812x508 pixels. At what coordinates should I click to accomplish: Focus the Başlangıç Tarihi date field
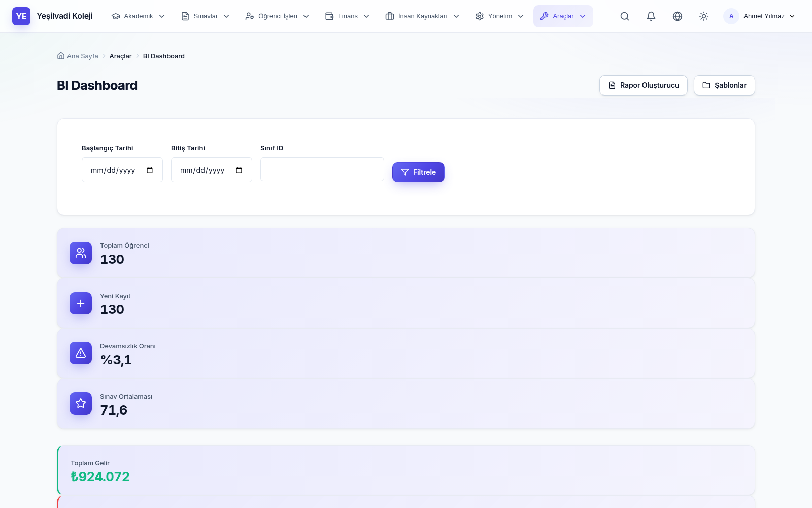(122, 170)
